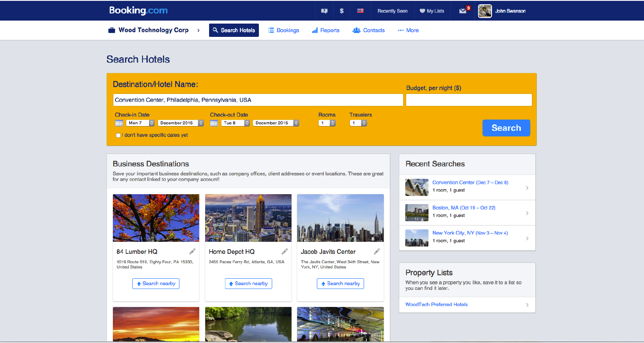Click the Home Depot HQ Atlanta skyline photo

pos(248,218)
